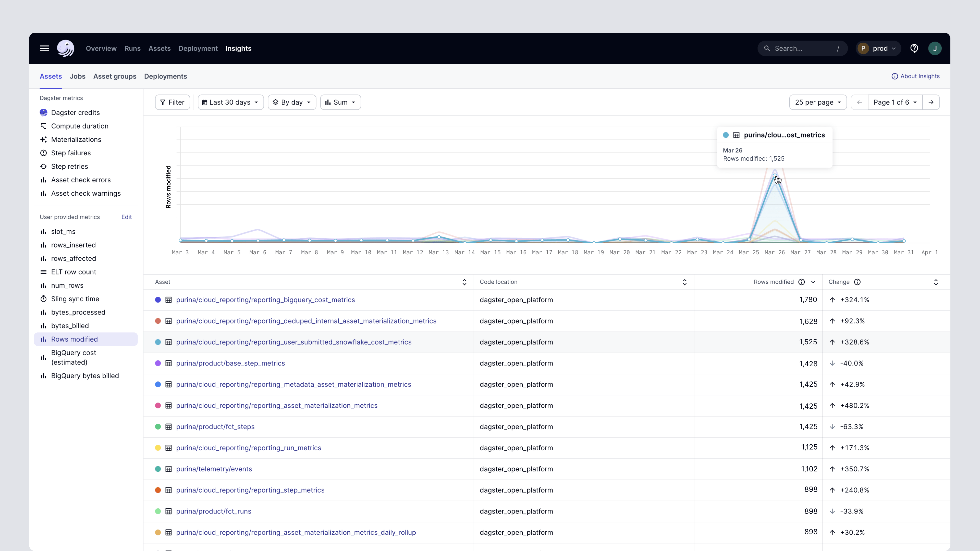Open 25 per page dropdown

pos(818,102)
